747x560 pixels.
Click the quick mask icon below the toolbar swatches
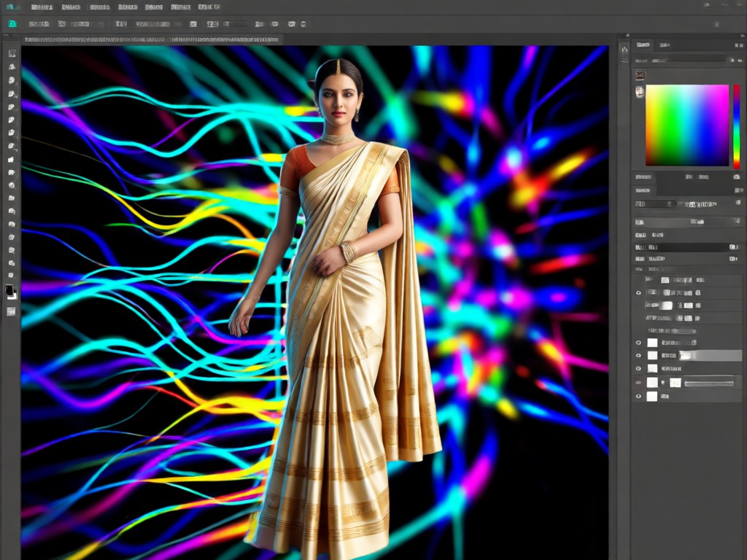tap(11, 311)
